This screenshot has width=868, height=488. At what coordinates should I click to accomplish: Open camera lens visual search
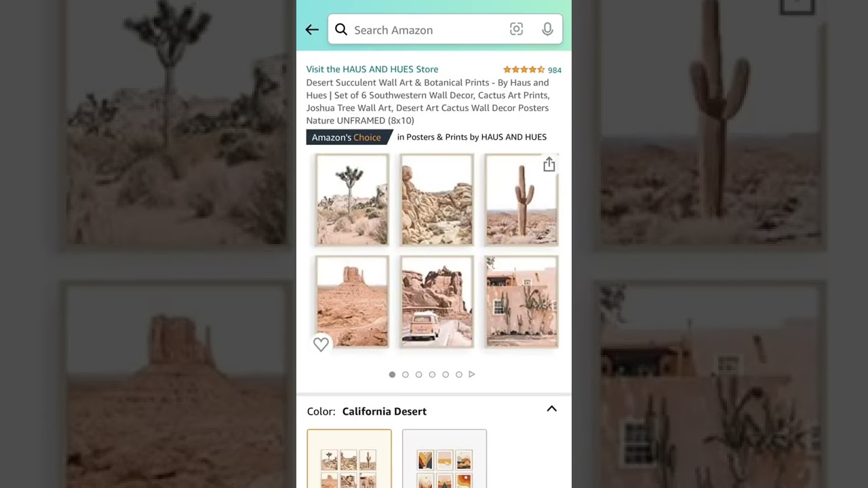(517, 29)
